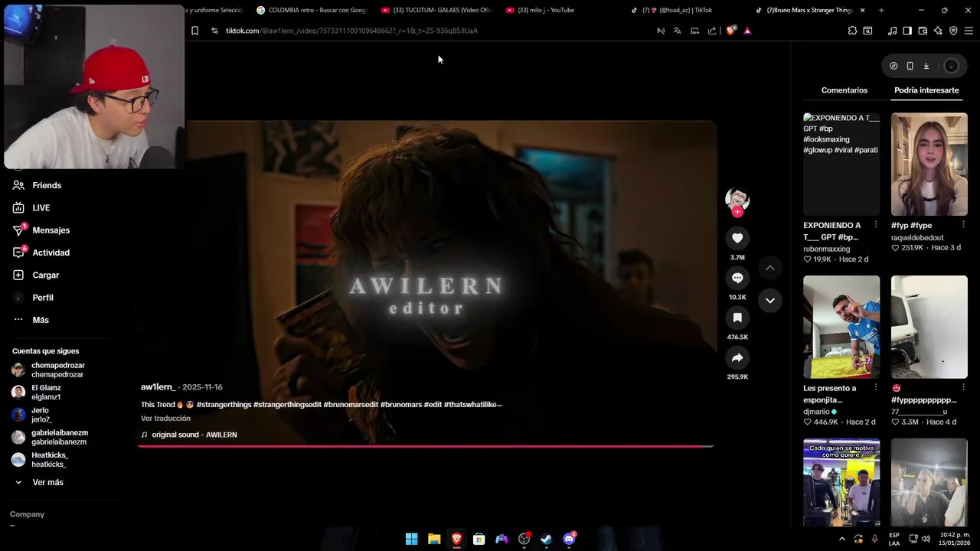This screenshot has height=551, width=980.
Task: Close the Bruno Mars x Stranger Things tab
Action: [x=862, y=10]
